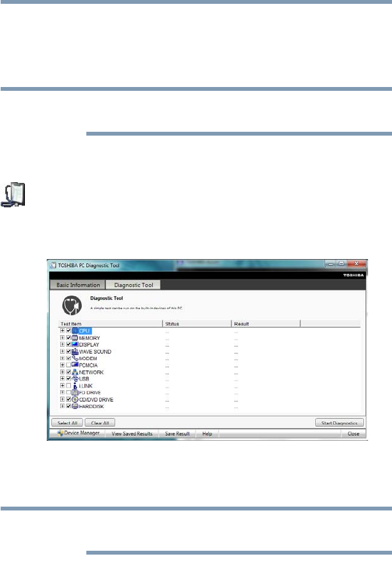Image resolution: width=392 pixels, height=561 pixels.
Task: Uncheck the WAVE SOUND checkbox
Action: click(x=68, y=351)
